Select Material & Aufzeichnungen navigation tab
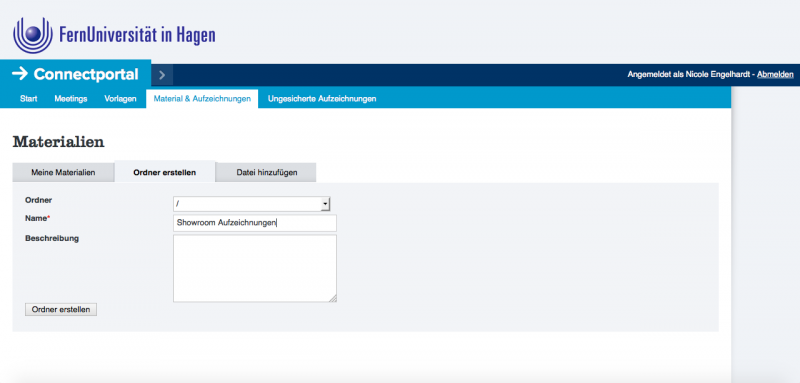This screenshot has height=383, width=800. pyautogui.click(x=202, y=99)
